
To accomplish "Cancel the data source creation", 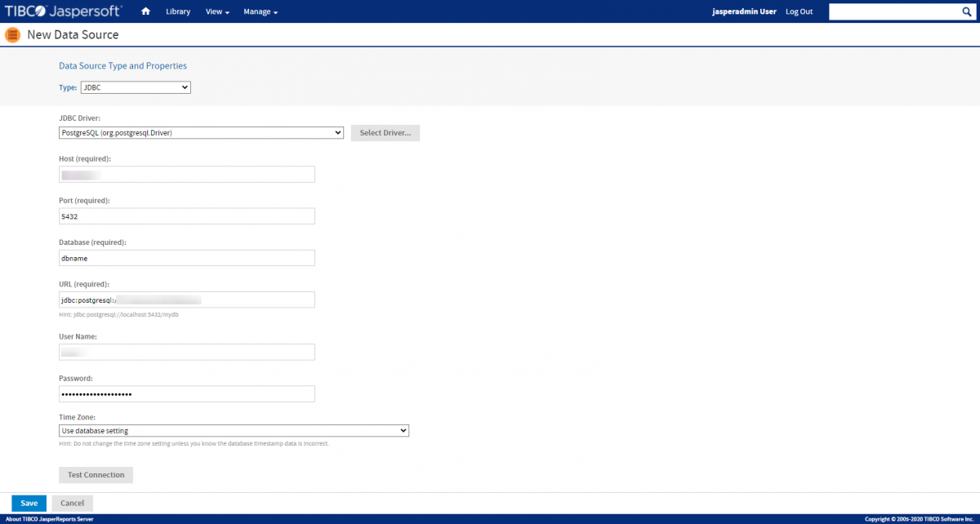I will pyautogui.click(x=73, y=503).
